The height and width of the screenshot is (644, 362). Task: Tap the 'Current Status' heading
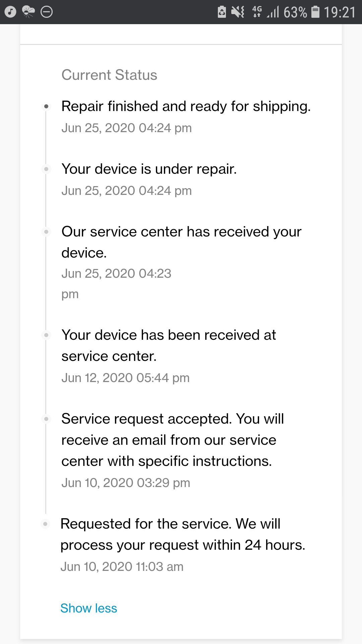(x=109, y=75)
